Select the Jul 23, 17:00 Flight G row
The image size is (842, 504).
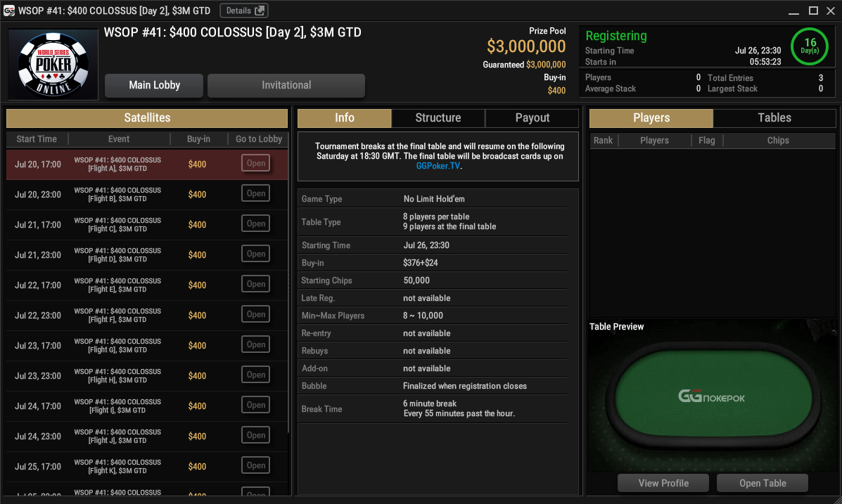pyautogui.click(x=147, y=346)
